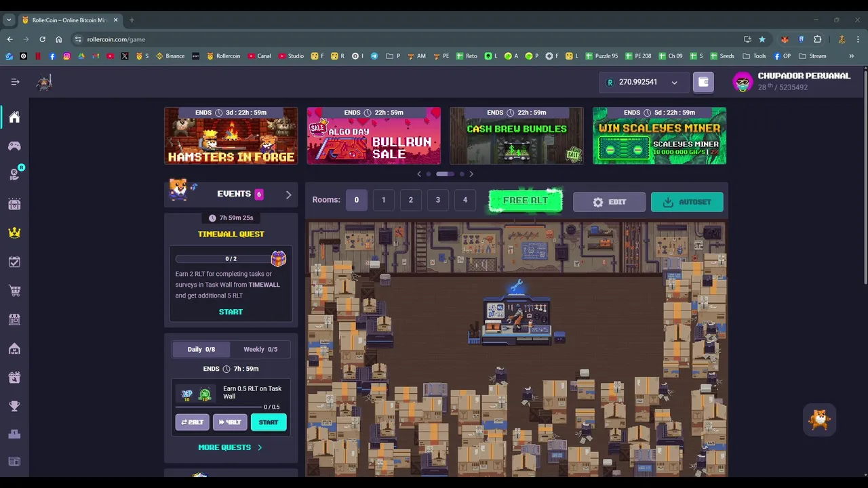Open a new browser tab

click(132, 20)
